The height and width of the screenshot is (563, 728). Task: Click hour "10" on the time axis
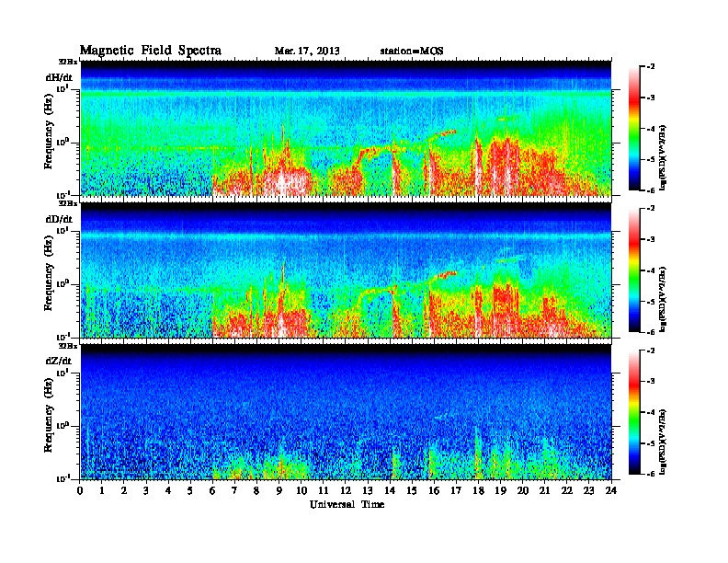tap(301, 491)
